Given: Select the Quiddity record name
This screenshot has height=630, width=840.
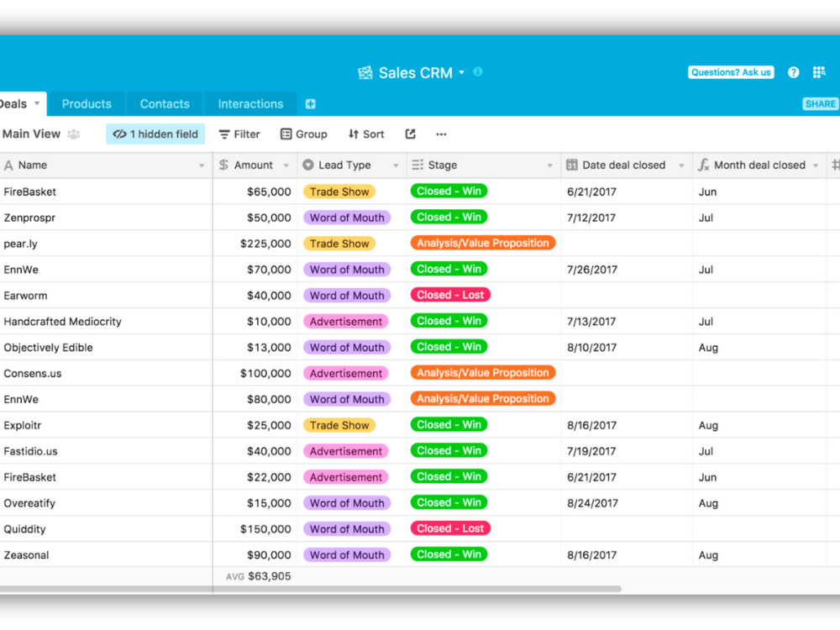Looking at the screenshot, I should (x=24, y=529).
